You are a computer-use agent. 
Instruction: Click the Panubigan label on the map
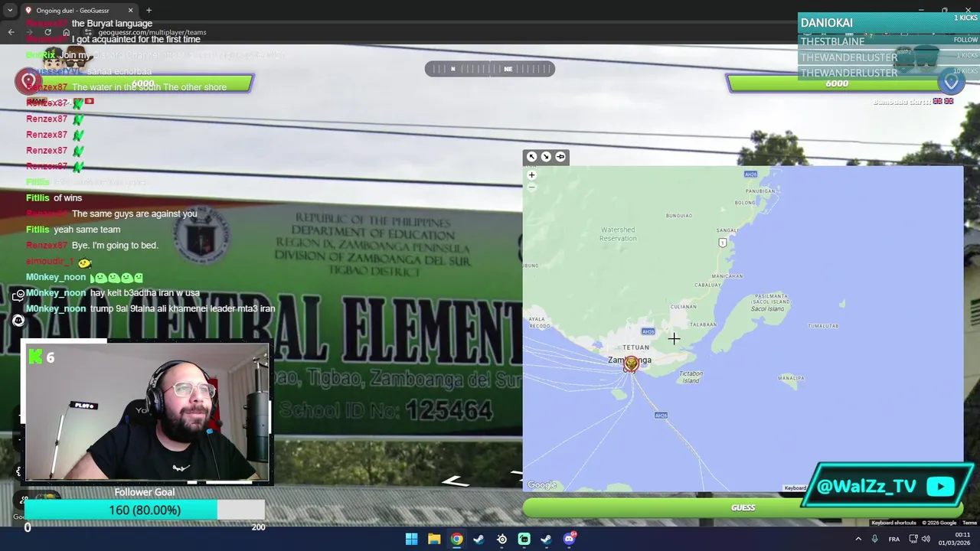[760, 191]
